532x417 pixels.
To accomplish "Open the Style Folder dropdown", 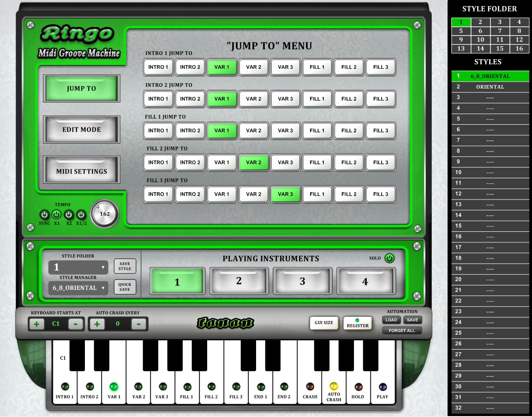I will point(78,267).
